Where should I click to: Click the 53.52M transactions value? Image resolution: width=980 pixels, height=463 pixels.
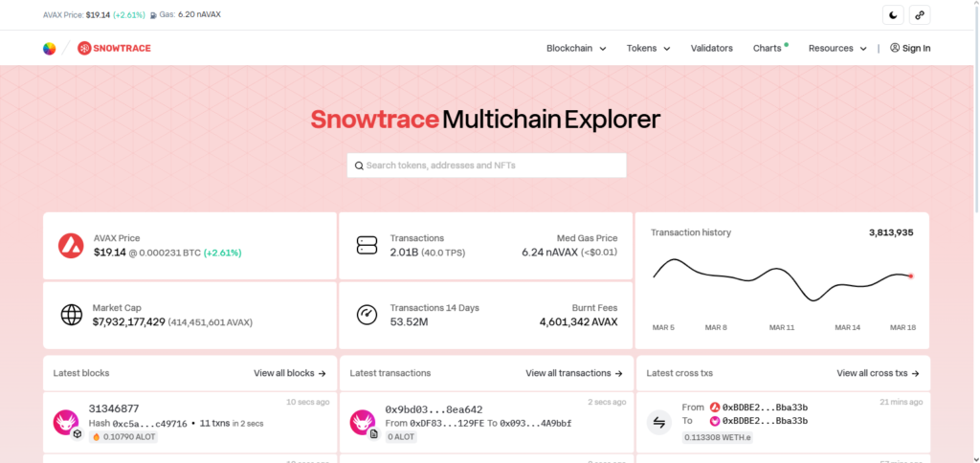tap(409, 322)
